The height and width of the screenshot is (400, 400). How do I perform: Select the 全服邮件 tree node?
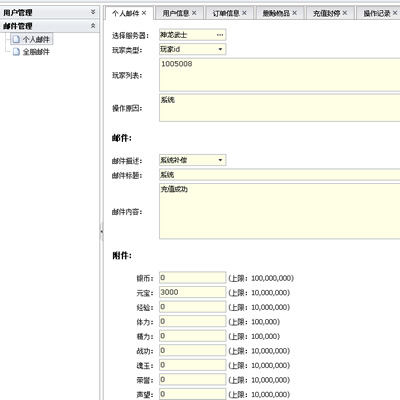(x=36, y=52)
